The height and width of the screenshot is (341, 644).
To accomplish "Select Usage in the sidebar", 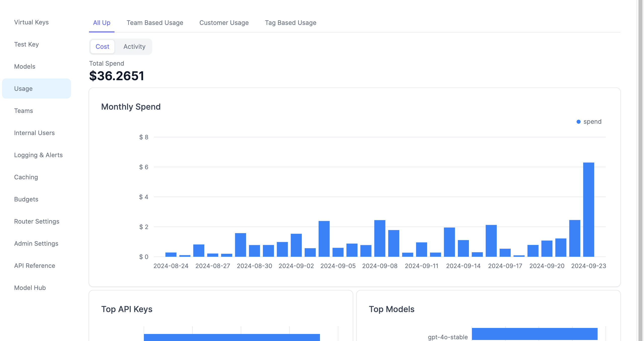I will (23, 89).
